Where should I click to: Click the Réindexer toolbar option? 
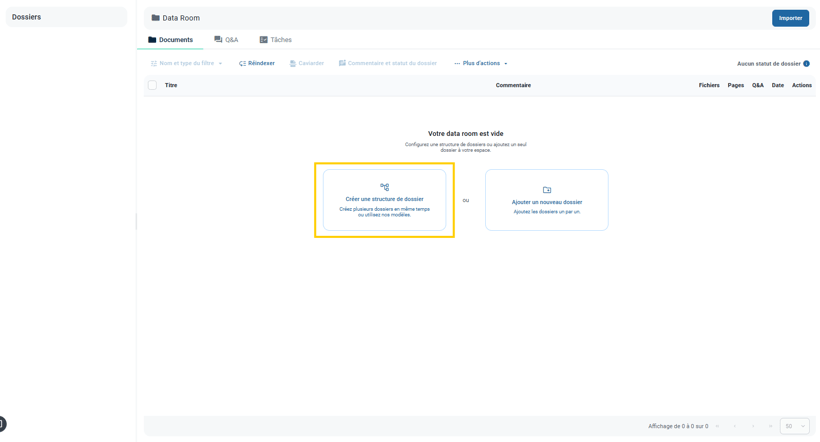click(257, 64)
